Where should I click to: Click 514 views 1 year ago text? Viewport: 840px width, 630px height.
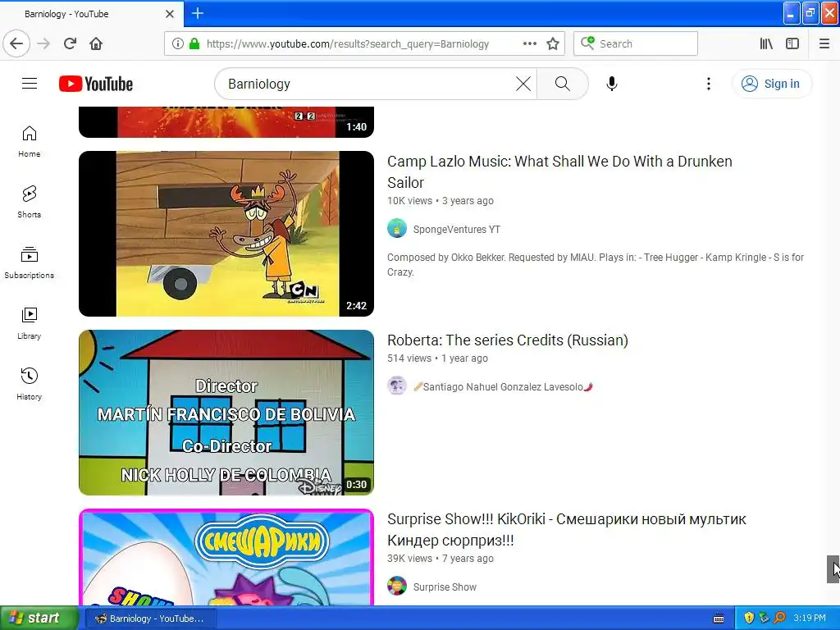click(x=438, y=358)
